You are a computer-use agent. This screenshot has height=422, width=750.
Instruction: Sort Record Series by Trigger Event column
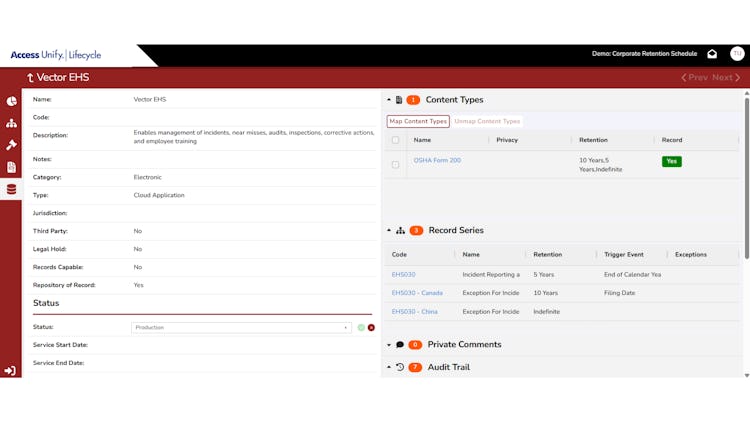point(624,255)
